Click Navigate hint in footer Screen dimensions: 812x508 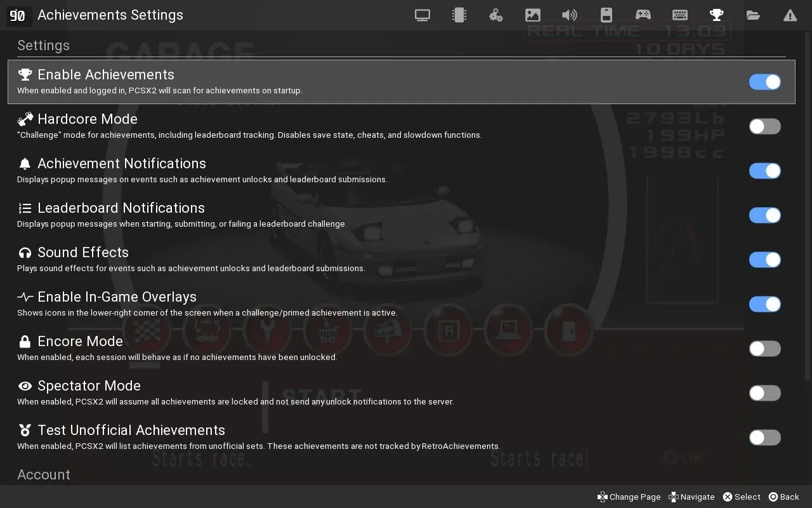(691, 497)
